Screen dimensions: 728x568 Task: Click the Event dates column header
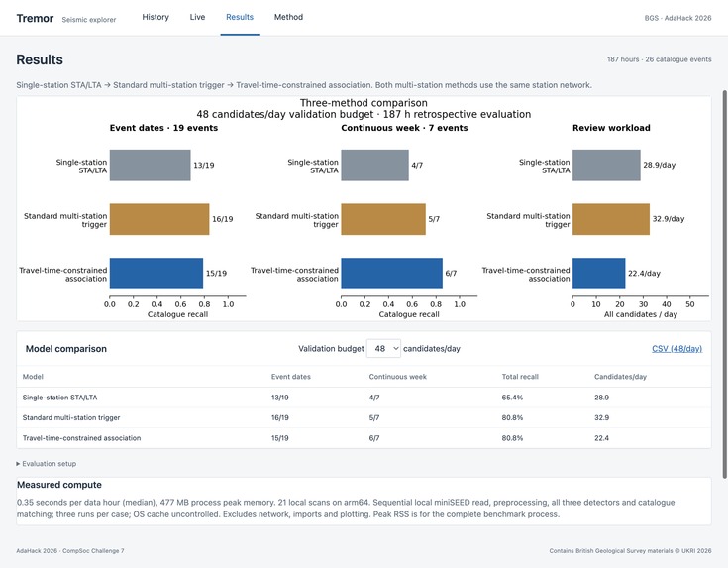pyautogui.click(x=290, y=377)
